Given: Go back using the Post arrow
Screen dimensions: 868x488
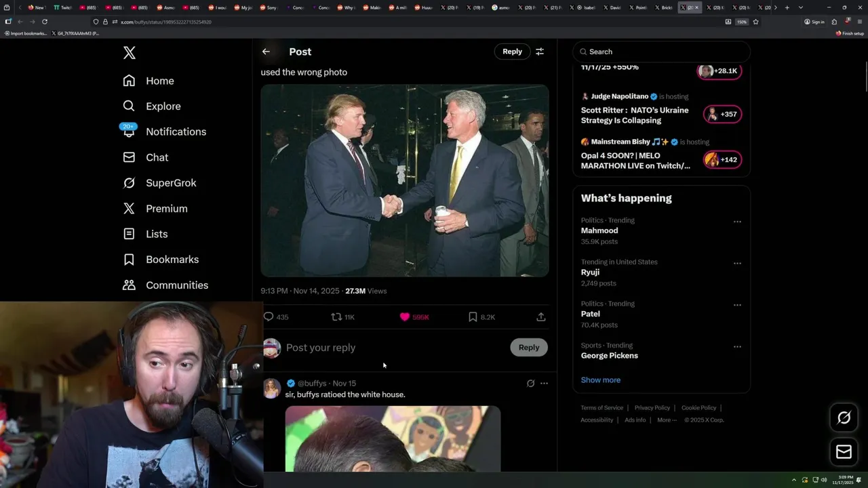Looking at the screenshot, I should (x=266, y=52).
